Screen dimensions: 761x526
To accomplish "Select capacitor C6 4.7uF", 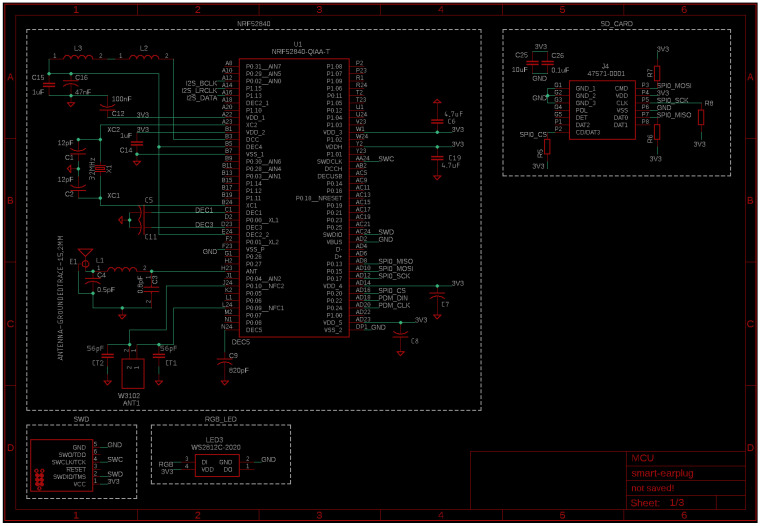I will pyautogui.click(x=437, y=116).
